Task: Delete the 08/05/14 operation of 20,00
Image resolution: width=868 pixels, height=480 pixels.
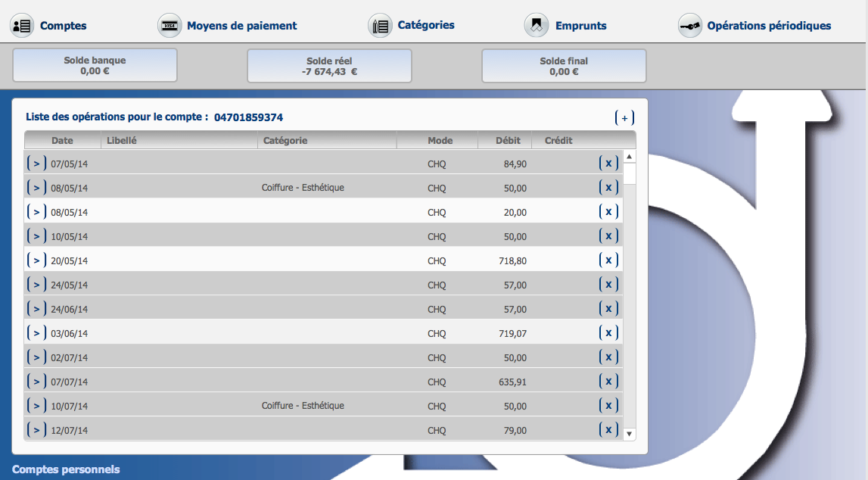Action: click(x=608, y=211)
